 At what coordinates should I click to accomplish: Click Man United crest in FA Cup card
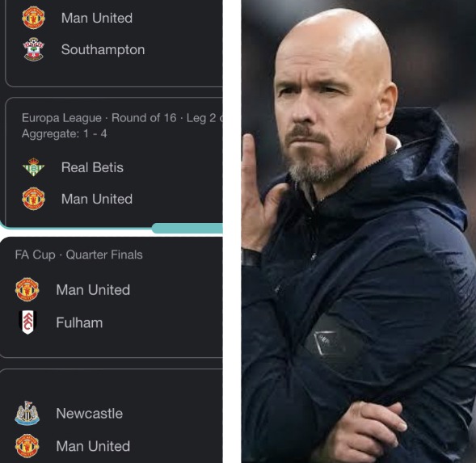[x=27, y=289]
